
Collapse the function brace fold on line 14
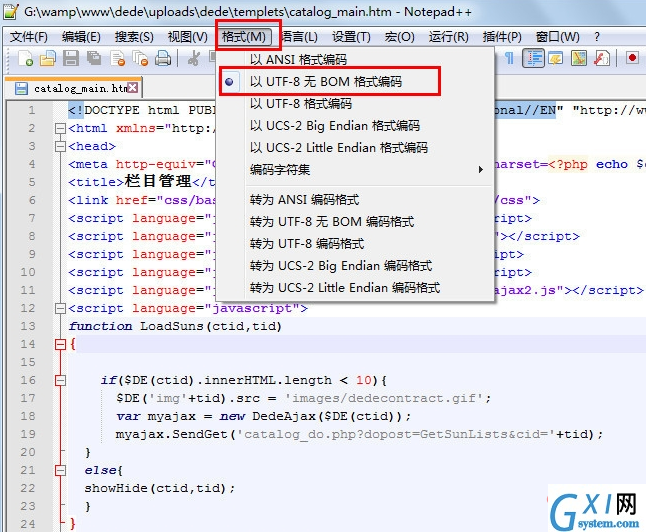60,344
